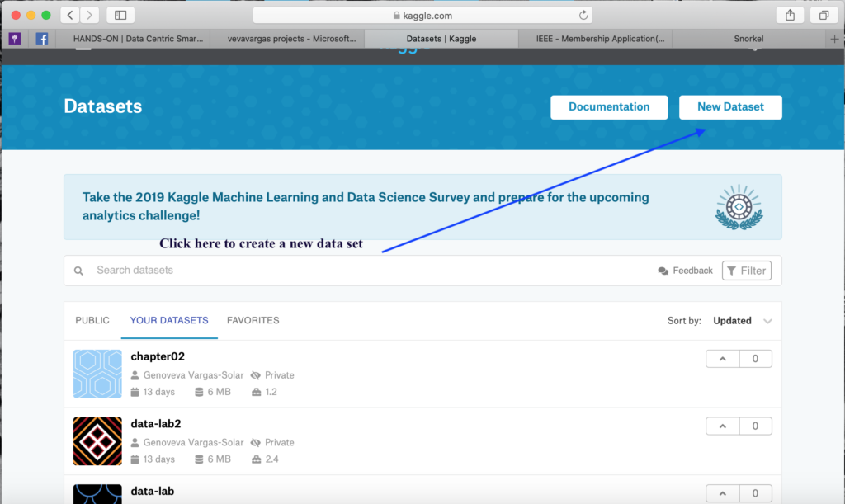845x504 pixels.
Task: Click chapter02's usability score 1.2
Action: [x=271, y=392]
